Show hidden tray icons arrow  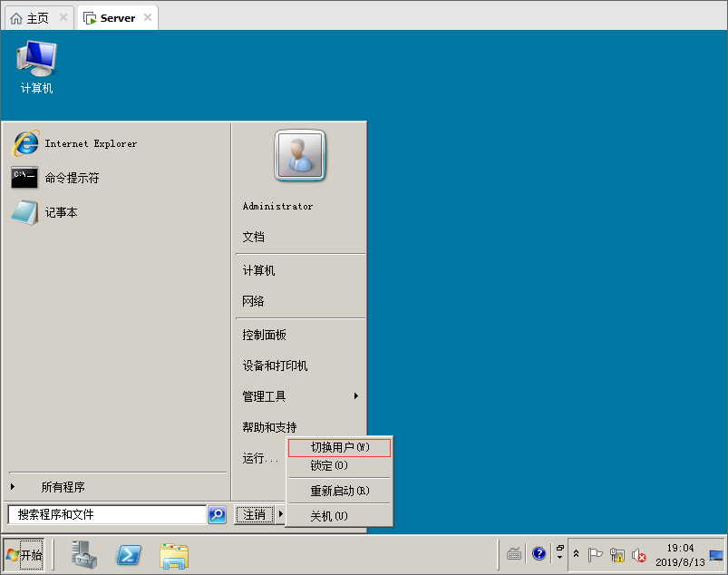[x=576, y=553]
